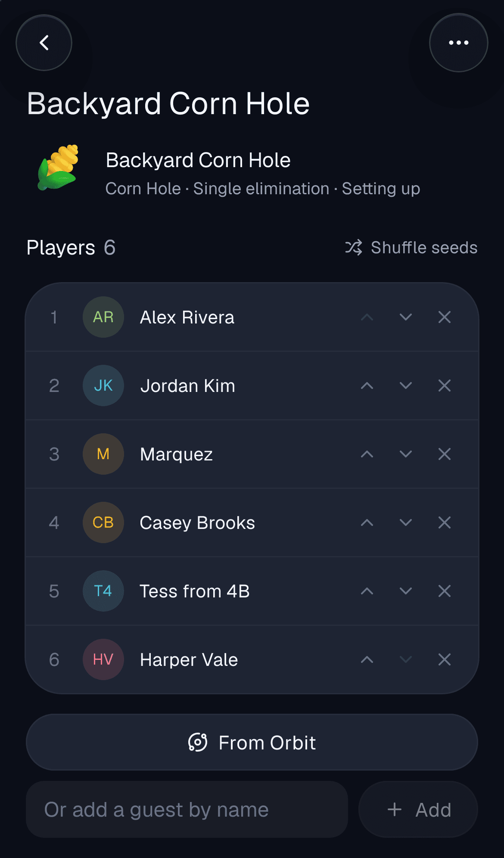Viewport: 504px width, 858px height.
Task: Remove Alex Rivera from players
Action: 445,317
